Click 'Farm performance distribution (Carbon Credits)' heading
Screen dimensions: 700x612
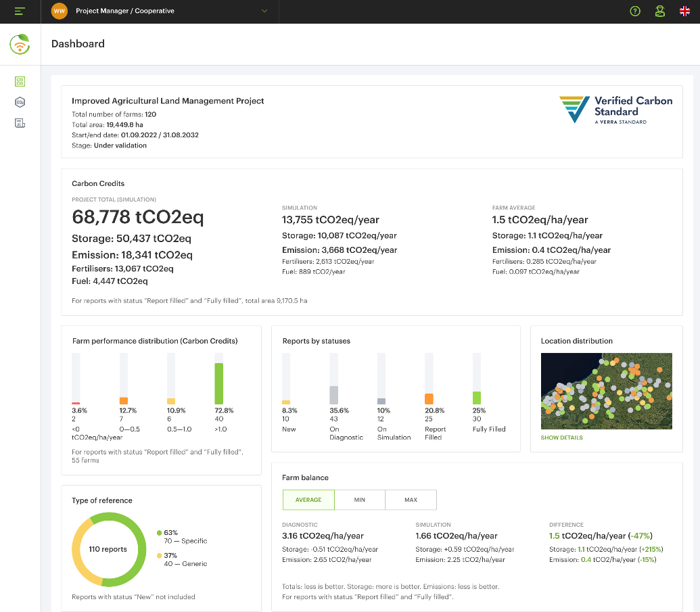[x=155, y=341]
